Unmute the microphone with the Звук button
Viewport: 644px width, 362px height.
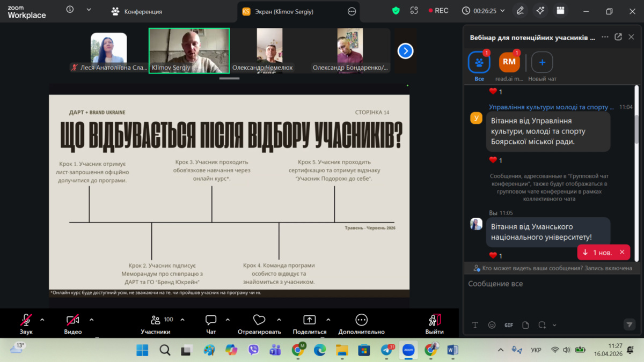click(26, 320)
